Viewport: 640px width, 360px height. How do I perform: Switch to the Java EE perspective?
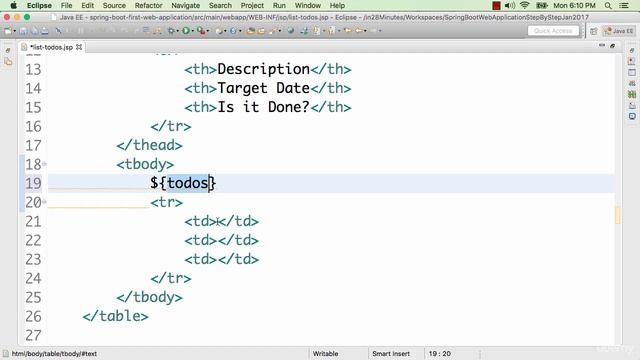619,31
